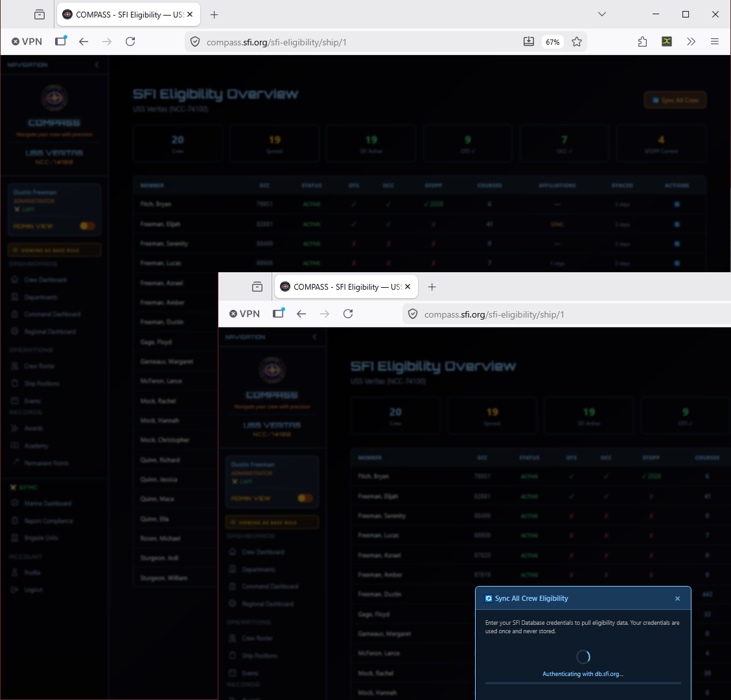Open tab overview icon in back window

(40, 14)
